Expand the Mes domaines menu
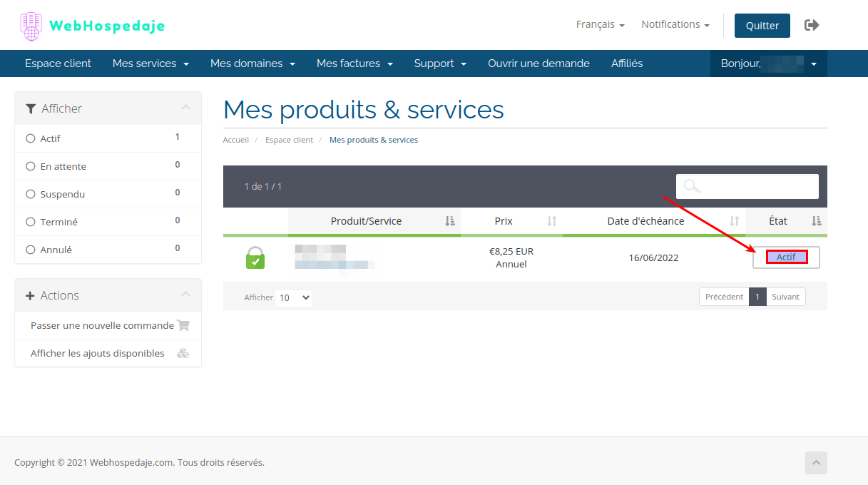This screenshot has width=868, height=485. click(252, 63)
